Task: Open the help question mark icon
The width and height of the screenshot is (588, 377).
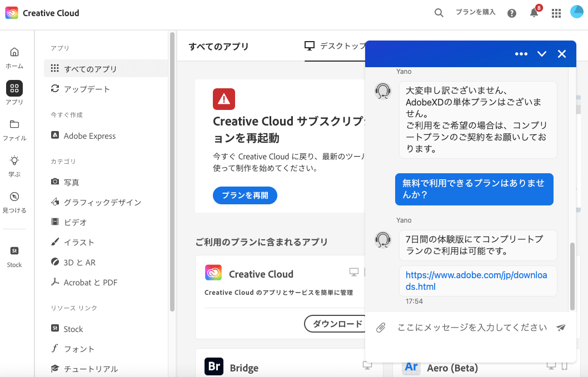Action: (x=511, y=13)
